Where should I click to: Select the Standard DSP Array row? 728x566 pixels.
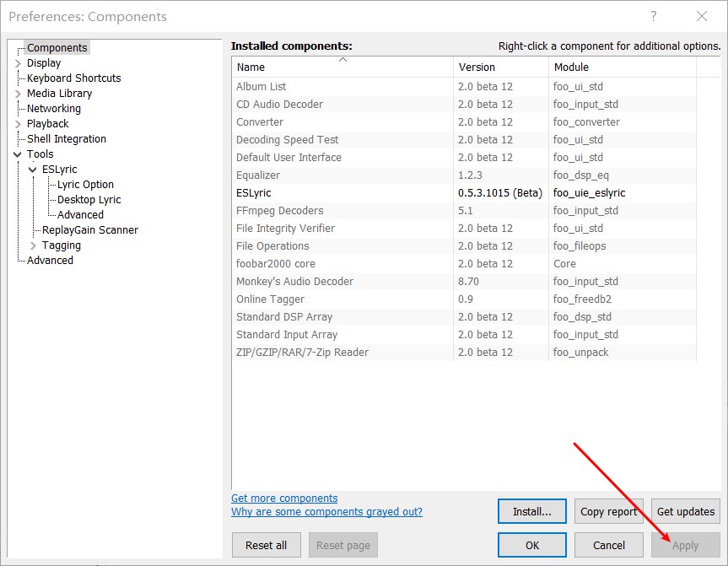464,316
